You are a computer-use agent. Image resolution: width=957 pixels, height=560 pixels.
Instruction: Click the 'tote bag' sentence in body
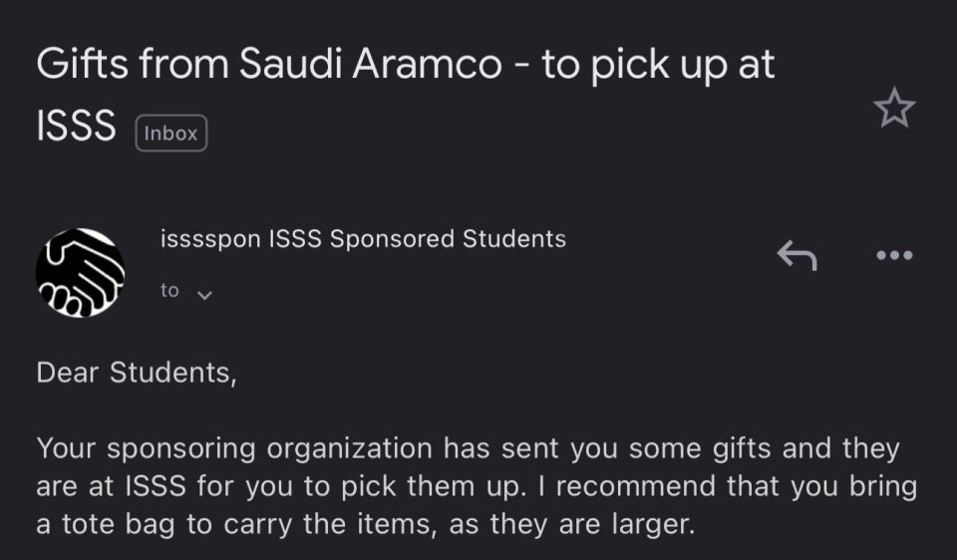(366, 524)
